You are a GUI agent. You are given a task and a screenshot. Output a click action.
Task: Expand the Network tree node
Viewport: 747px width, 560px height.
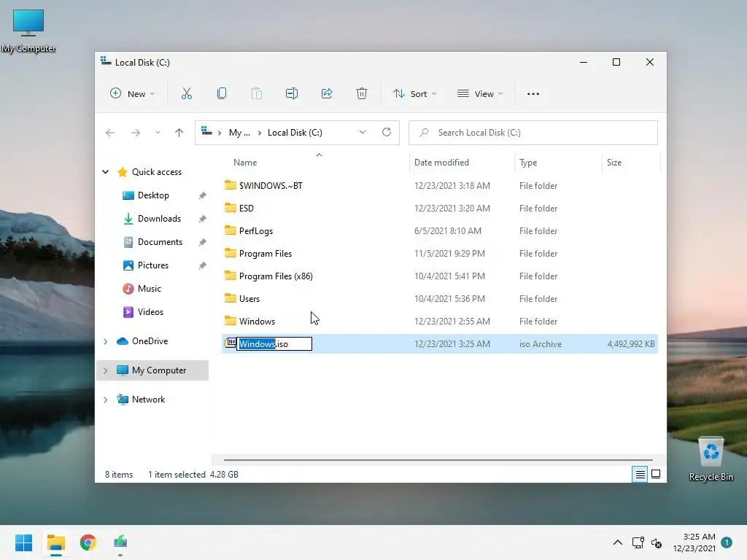coord(106,400)
